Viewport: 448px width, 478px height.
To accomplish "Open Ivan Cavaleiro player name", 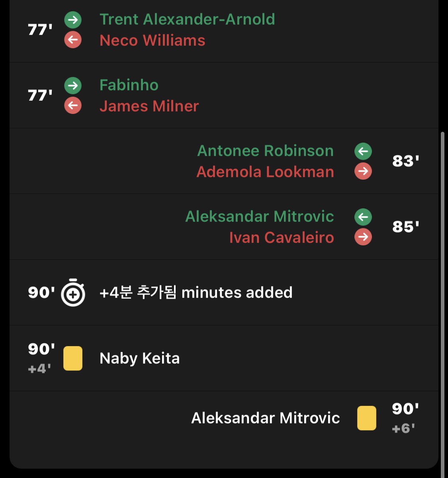I will pyautogui.click(x=282, y=237).
